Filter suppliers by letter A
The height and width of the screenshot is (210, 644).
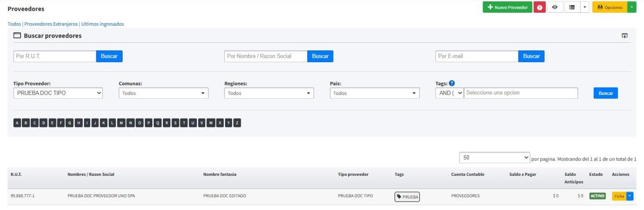[17, 123]
